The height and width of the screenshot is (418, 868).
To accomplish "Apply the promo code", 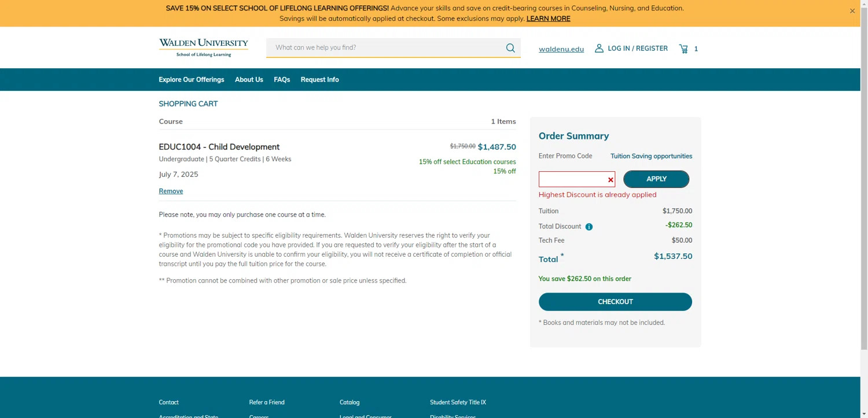I will 656,179.
